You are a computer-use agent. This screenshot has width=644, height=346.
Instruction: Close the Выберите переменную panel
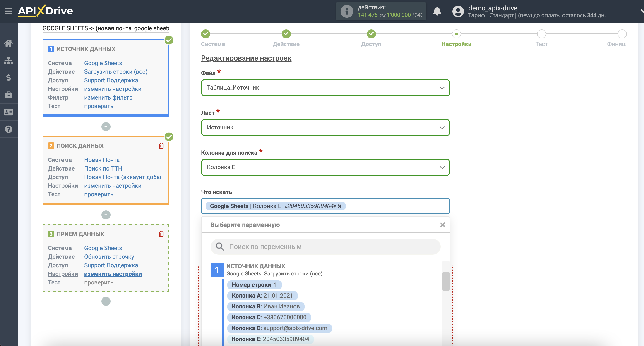(x=442, y=225)
